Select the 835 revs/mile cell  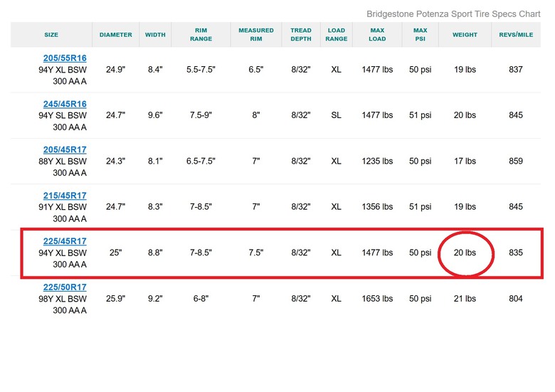516,253
